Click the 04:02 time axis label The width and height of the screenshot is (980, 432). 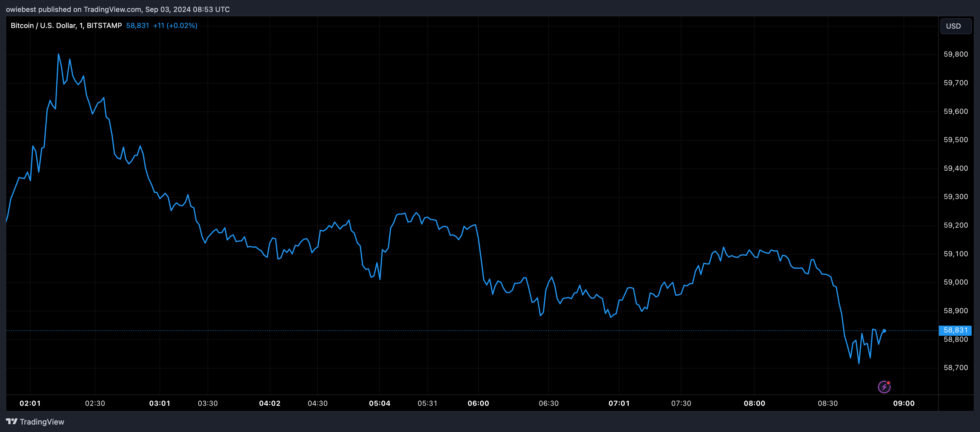pyautogui.click(x=270, y=403)
